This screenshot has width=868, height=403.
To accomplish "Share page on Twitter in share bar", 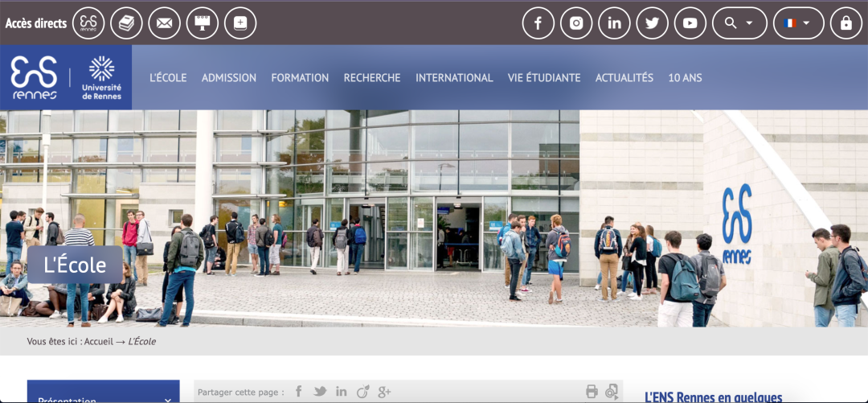I will click(x=320, y=392).
